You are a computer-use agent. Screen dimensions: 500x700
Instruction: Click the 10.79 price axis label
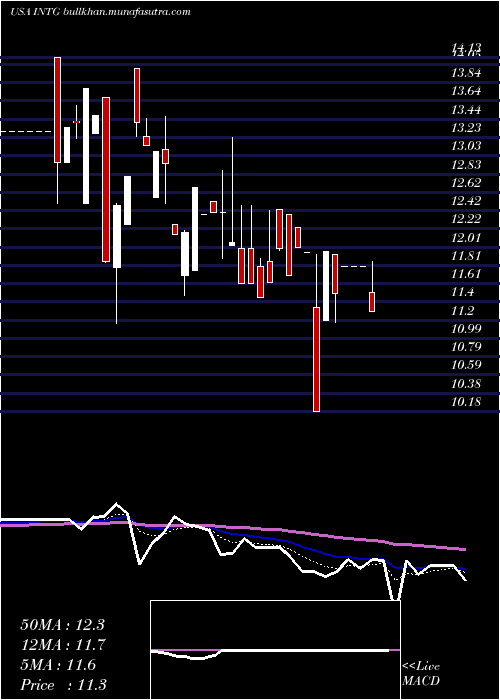point(466,346)
